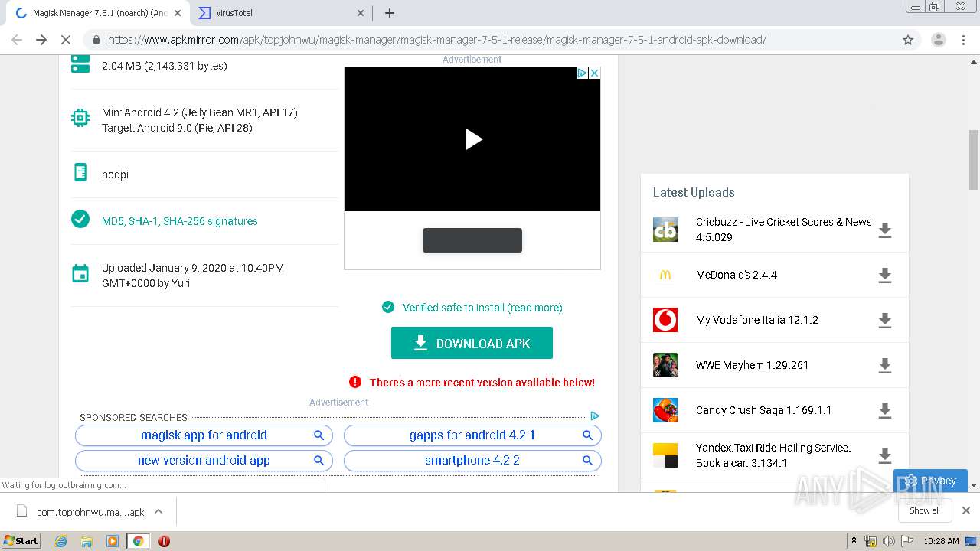Viewport: 980px width, 551px height.
Task: Download WWE Mayhem via arrow icon
Action: [x=885, y=366]
